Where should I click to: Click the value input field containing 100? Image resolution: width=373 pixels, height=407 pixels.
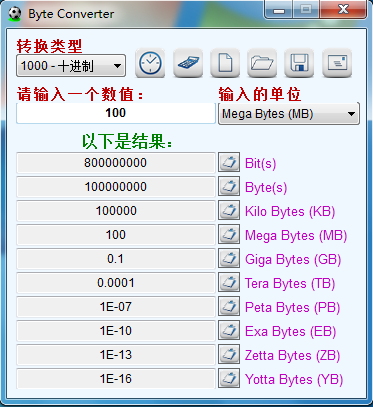tap(116, 113)
